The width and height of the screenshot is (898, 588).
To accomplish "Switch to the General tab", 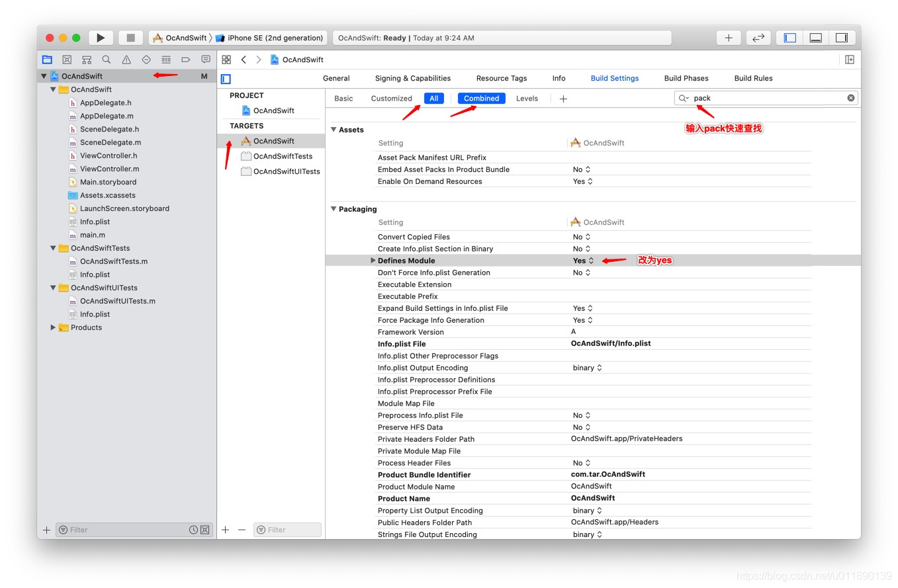I will (336, 78).
